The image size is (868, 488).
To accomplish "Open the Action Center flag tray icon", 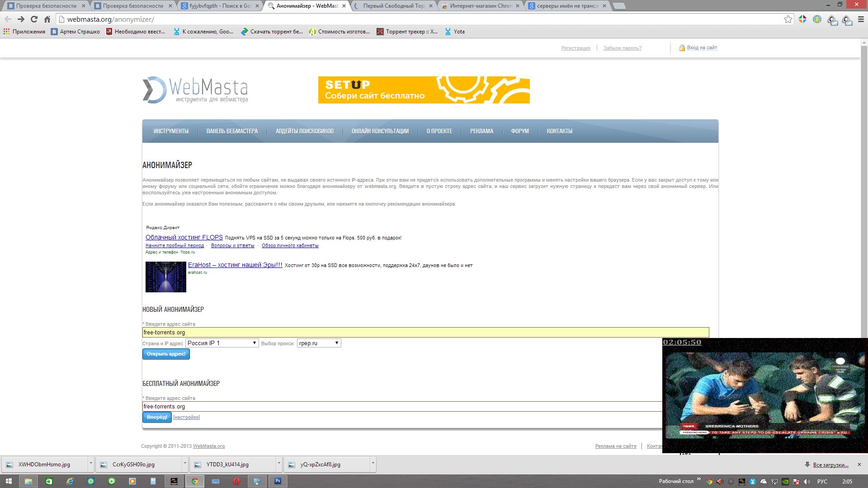I will coord(796,481).
